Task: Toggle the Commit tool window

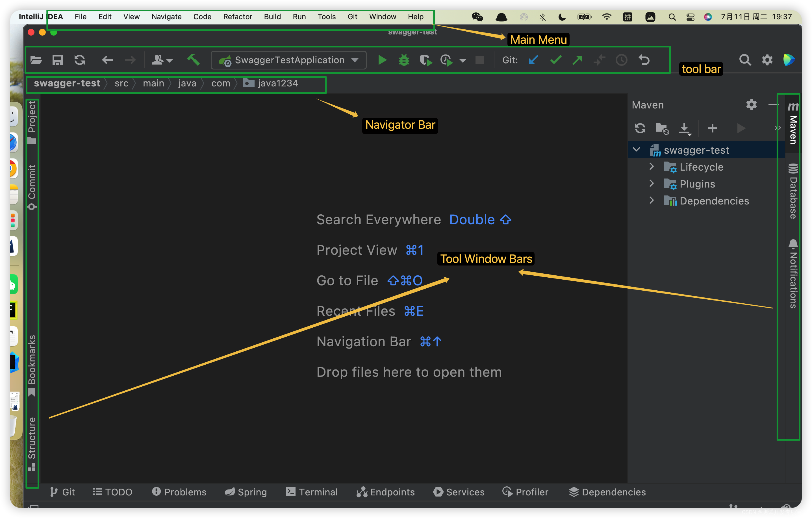Action: (x=32, y=187)
